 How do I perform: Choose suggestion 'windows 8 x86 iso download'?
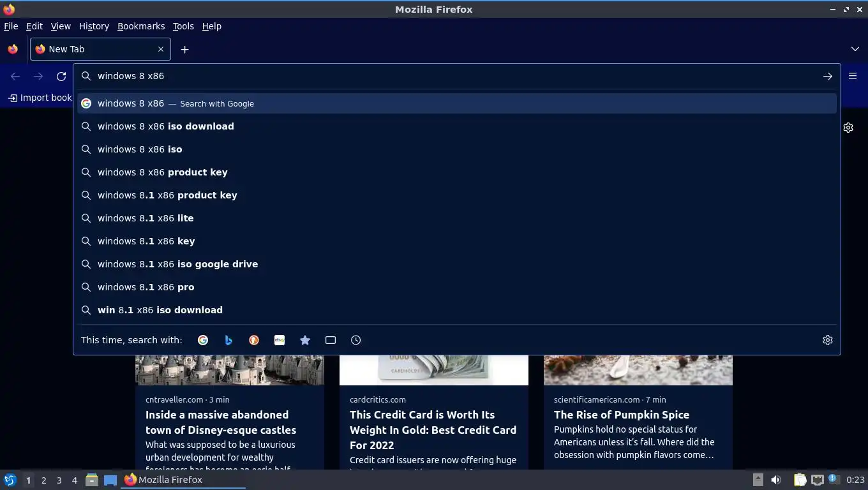coord(457,126)
